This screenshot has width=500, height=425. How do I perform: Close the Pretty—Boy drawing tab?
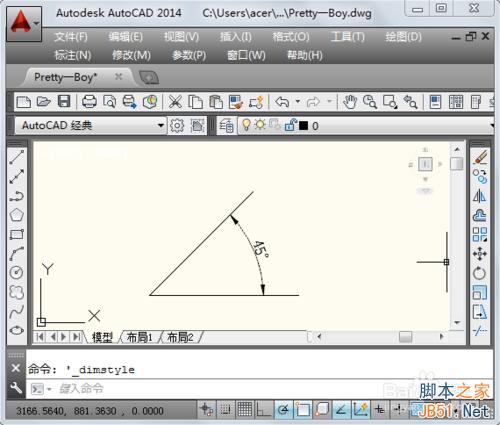point(118,77)
